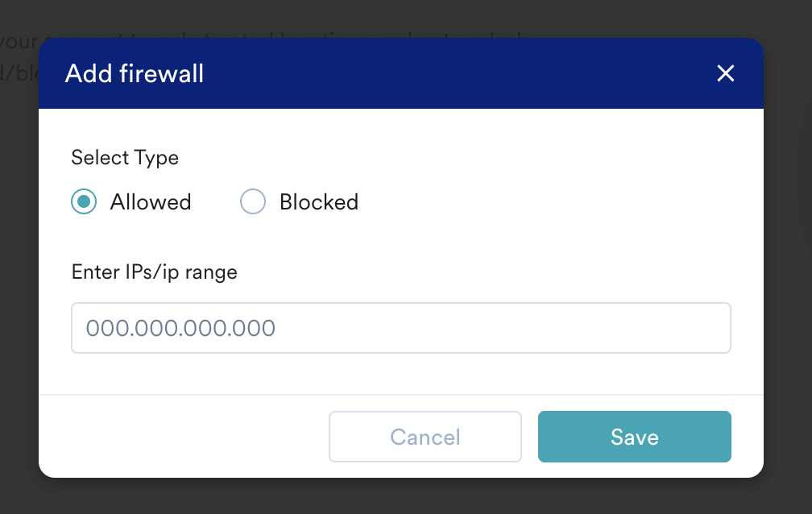
Task: Select the Blocked radio button
Action: 253,201
